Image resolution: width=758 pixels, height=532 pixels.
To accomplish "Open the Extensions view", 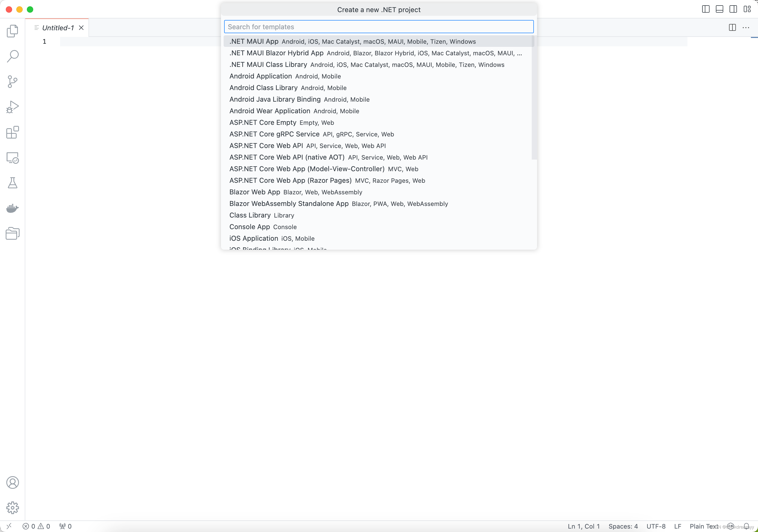I will pyautogui.click(x=13, y=132).
